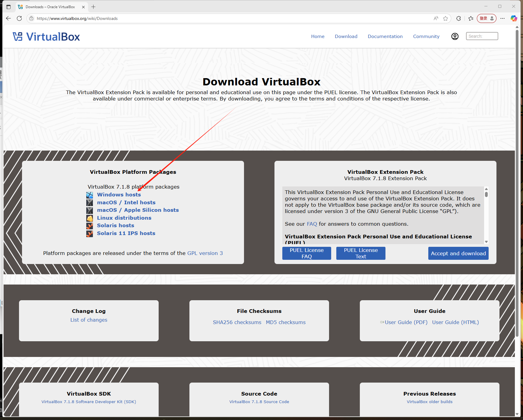The width and height of the screenshot is (523, 420).
Task: Click the Windows hosts platform icon
Action: click(x=90, y=195)
